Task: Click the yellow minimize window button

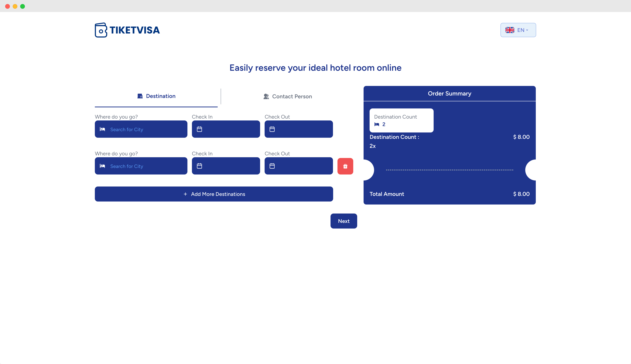Action: point(15,6)
